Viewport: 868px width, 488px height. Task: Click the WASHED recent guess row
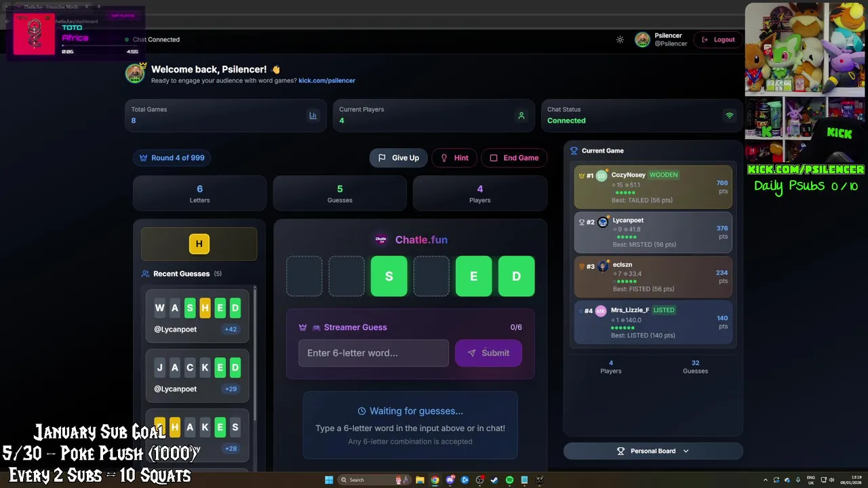click(197, 317)
